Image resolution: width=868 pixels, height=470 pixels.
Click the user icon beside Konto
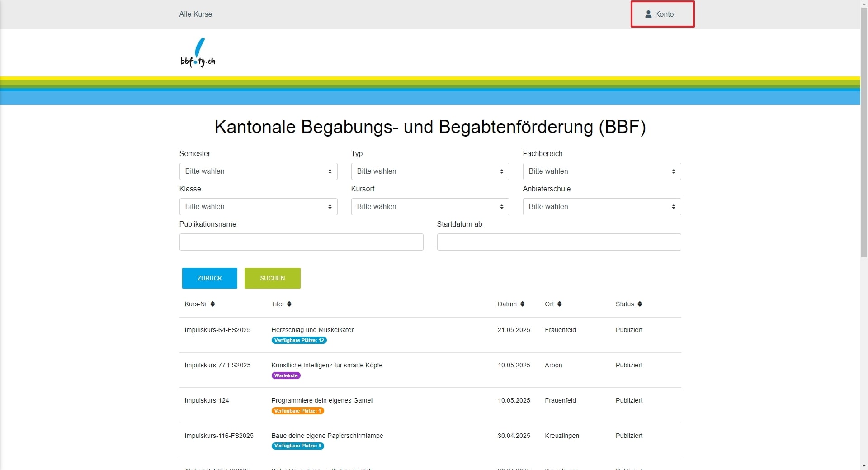648,14
